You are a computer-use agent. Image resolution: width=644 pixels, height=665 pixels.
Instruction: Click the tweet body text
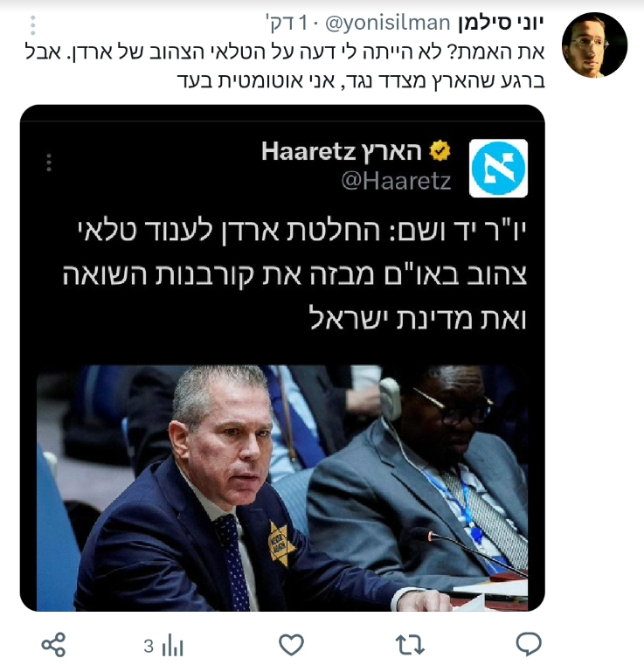click(285, 66)
